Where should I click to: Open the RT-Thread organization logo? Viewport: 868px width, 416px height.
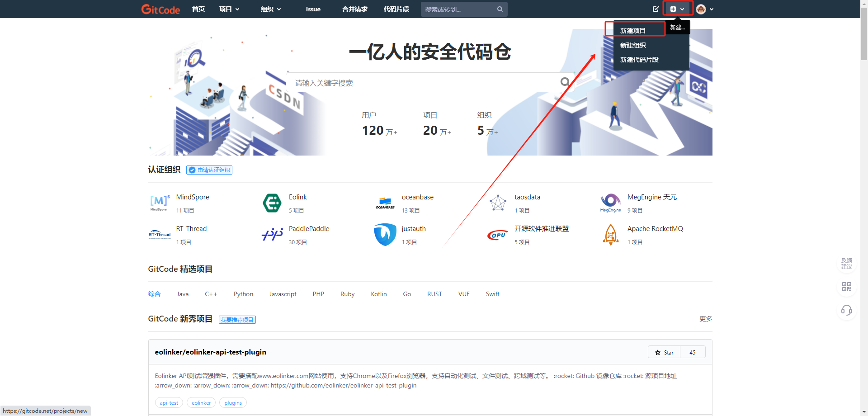tap(160, 235)
